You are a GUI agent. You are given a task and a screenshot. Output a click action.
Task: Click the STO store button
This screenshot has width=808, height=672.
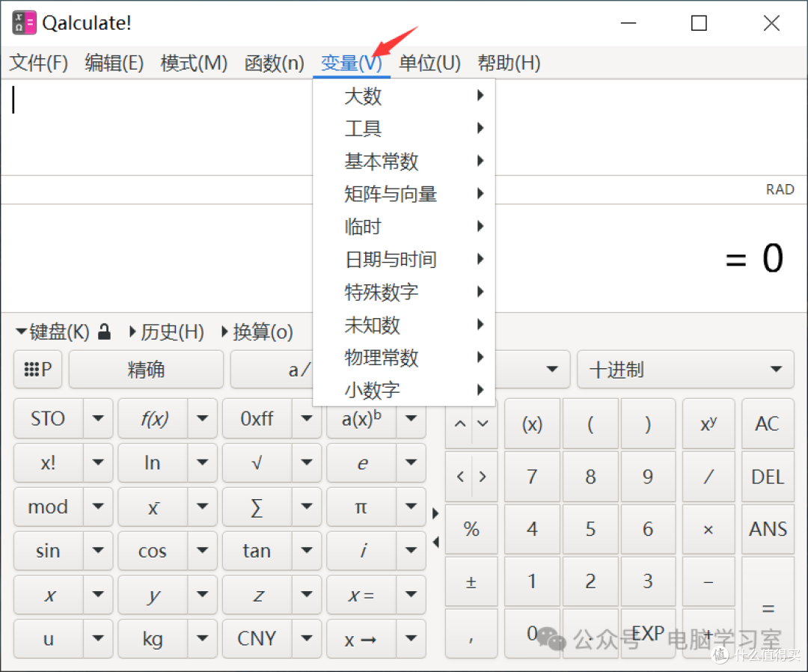click(48, 418)
